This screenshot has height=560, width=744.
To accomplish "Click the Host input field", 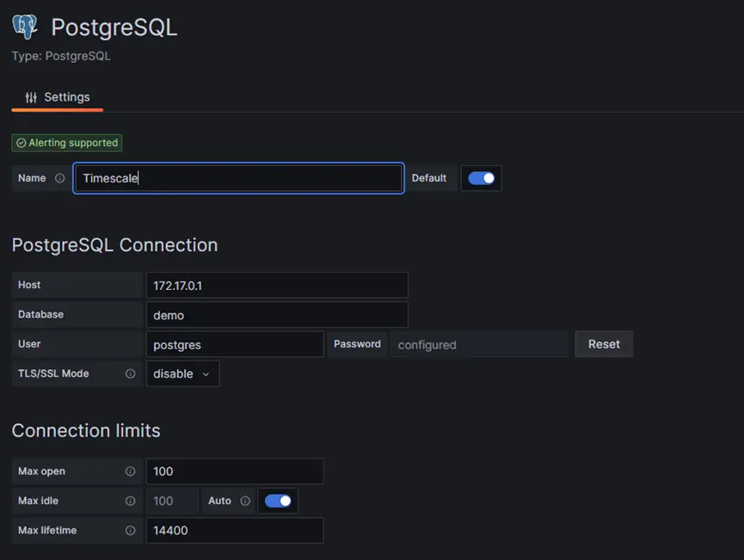I will point(276,285).
